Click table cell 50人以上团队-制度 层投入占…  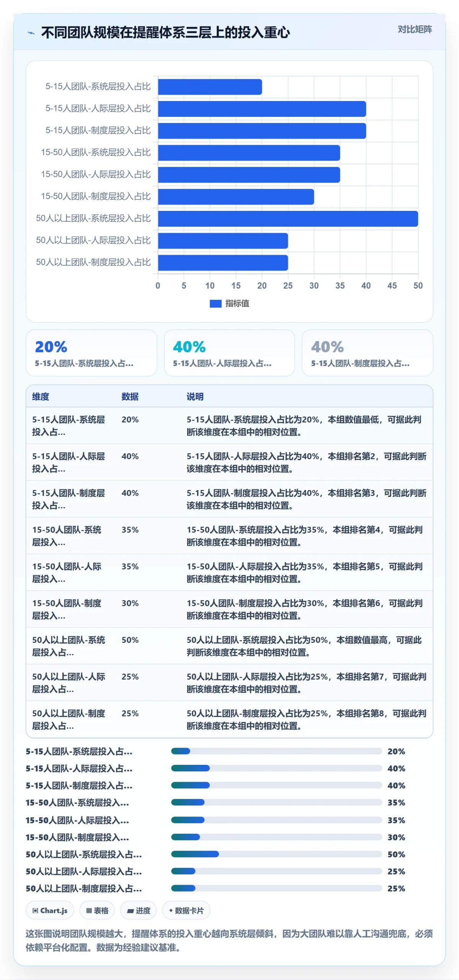[69, 720]
